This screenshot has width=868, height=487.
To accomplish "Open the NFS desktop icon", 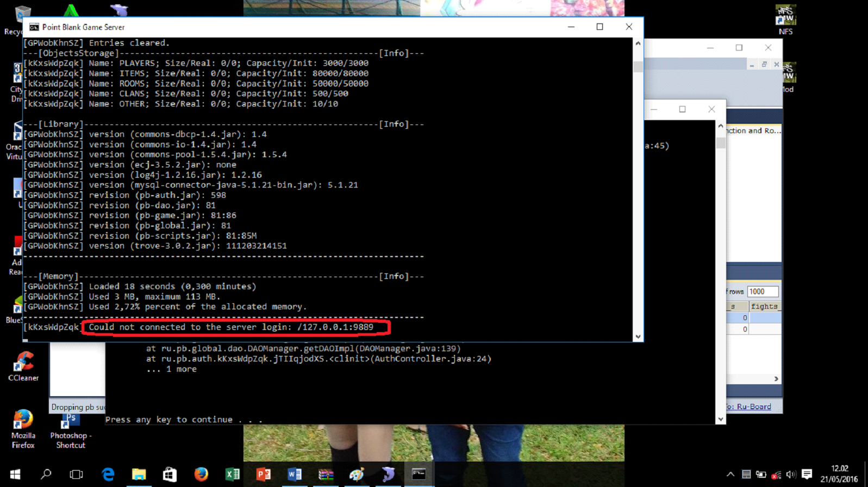I will [785, 21].
